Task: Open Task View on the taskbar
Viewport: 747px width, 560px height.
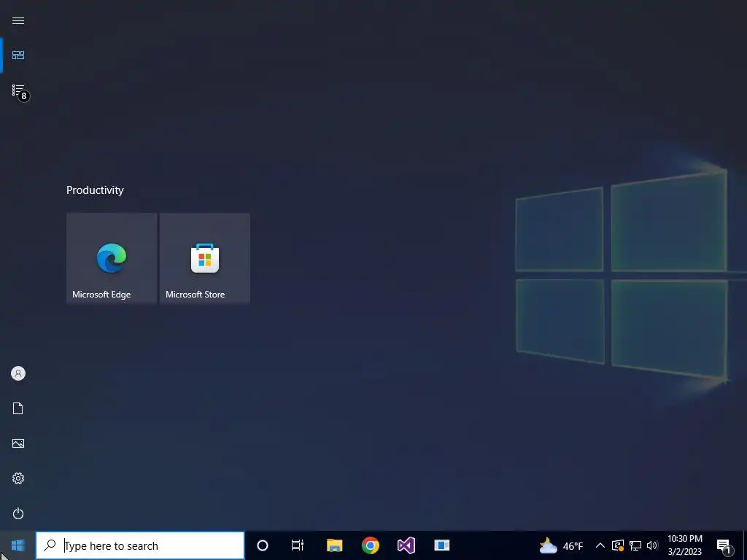Action: tap(298, 545)
